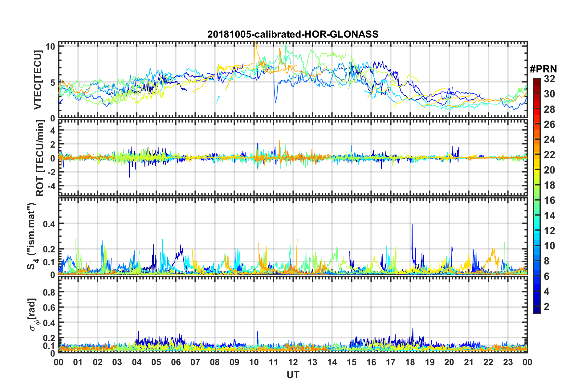Click the #PRN colorbar title
Viewport: 586px width, 392px height.
[543, 69]
